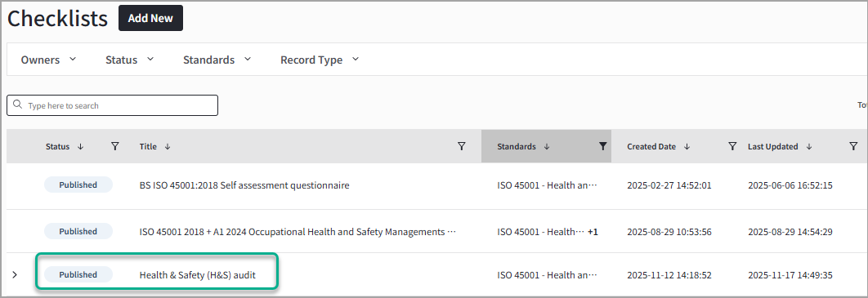Open BS ISO 45001:2018 Self assessment questionnaire

[x=244, y=186]
